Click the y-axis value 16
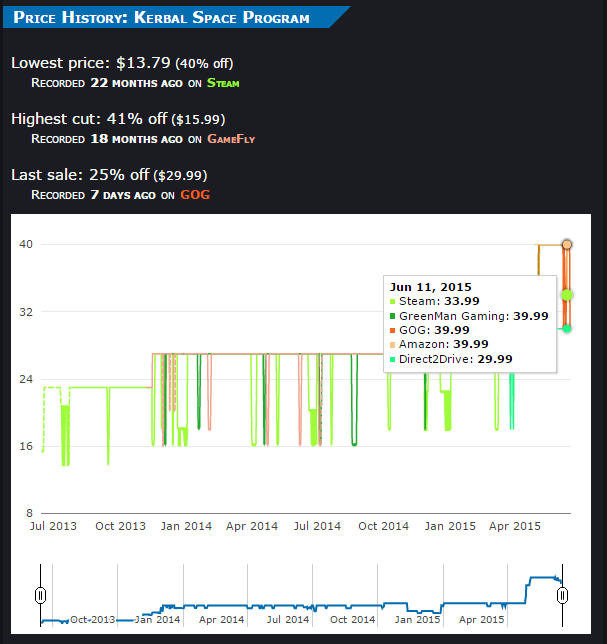Screen dimensions: 607x644 click(26, 446)
